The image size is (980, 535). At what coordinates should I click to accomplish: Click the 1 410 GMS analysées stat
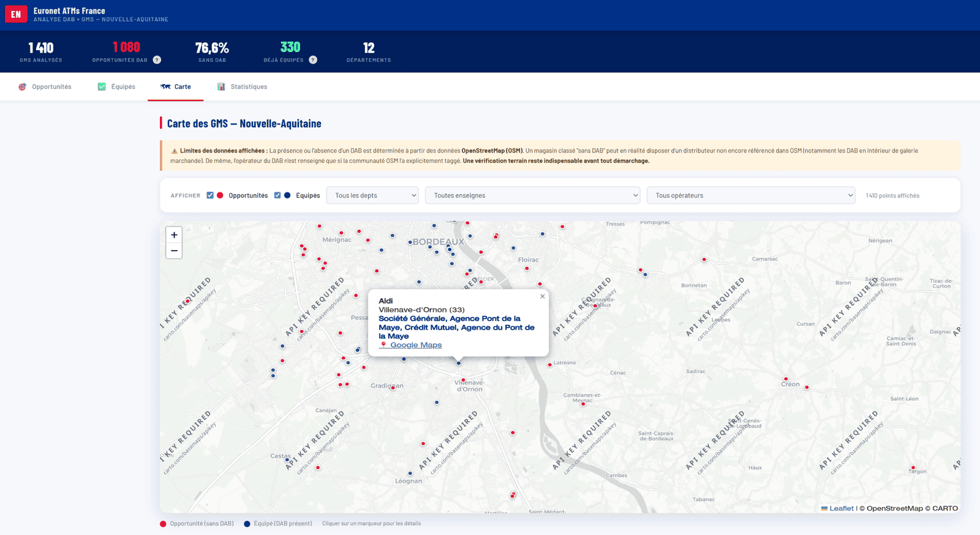pyautogui.click(x=40, y=51)
